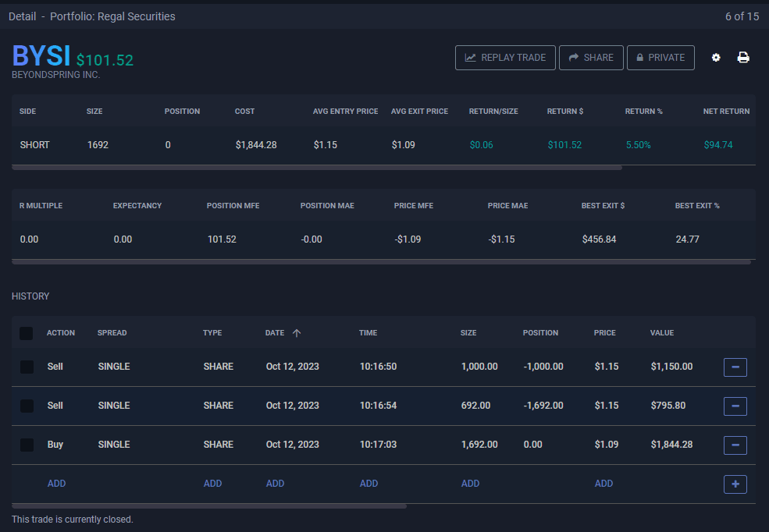
Task: Remove the 692.00 Sell row with minus
Action: (735, 406)
